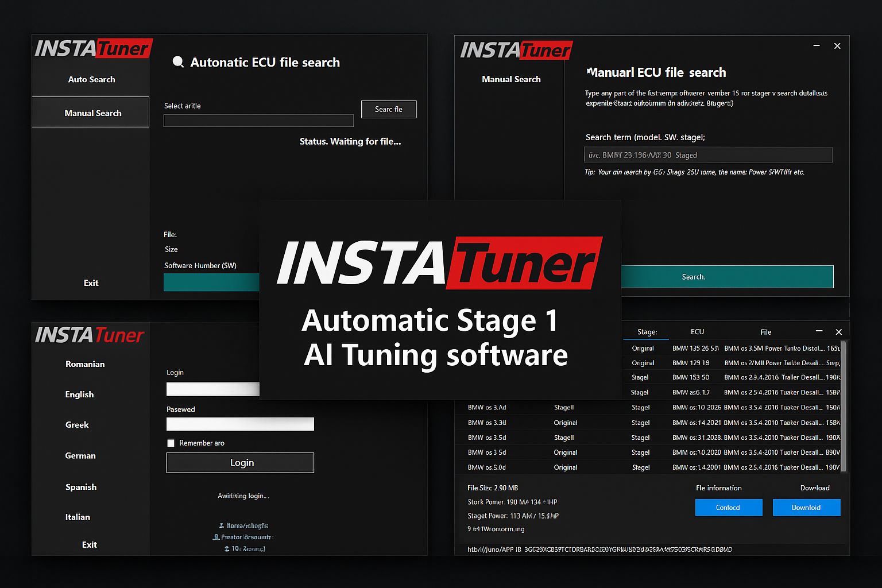Select Greek language
Image resolution: width=882 pixels, height=588 pixels.
(x=77, y=425)
